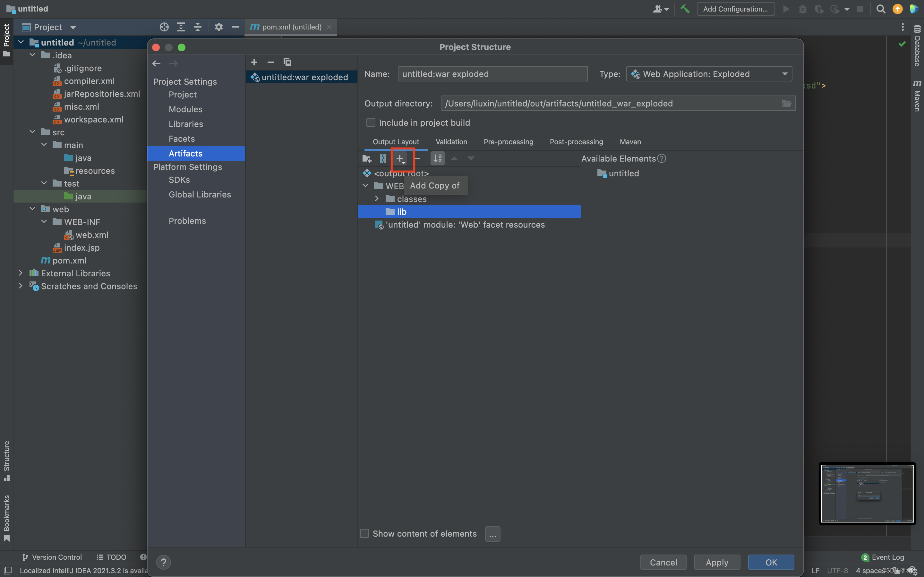Image resolution: width=924 pixels, height=577 pixels.
Task: Expand the classes folder in Output Layout
Action: point(377,198)
